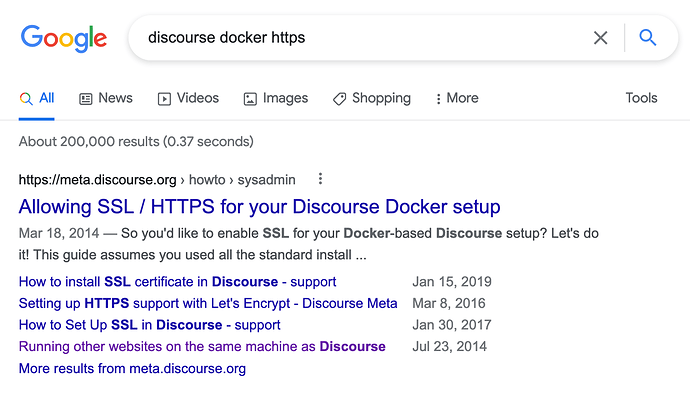690x406 pixels.
Task: Click the News tab newspaper icon
Action: [x=85, y=99]
